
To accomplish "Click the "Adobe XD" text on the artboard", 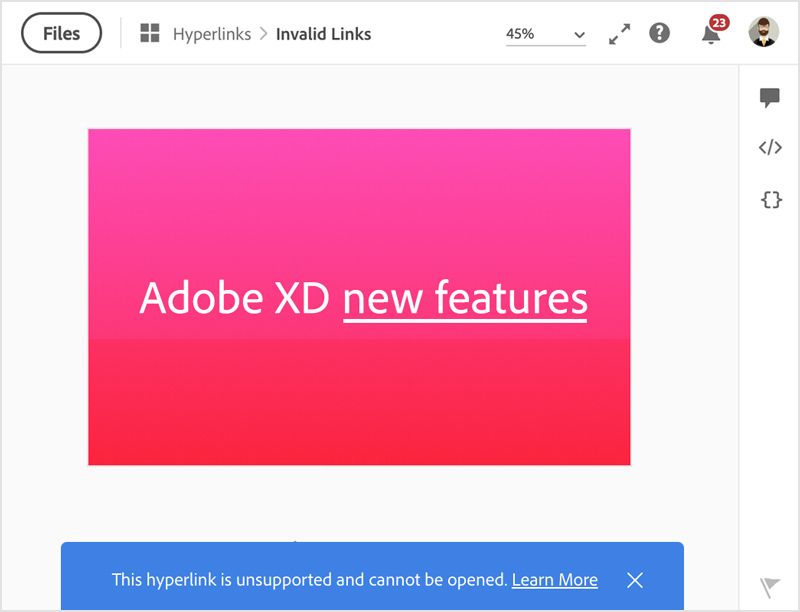I will [235, 298].
